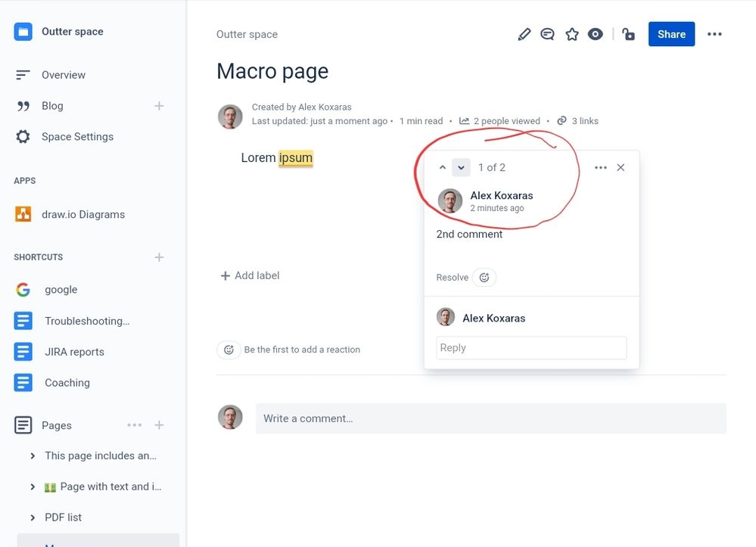Image resolution: width=756 pixels, height=547 pixels.
Task: Toggle watching with the eye icon
Action: pyautogui.click(x=596, y=34)
